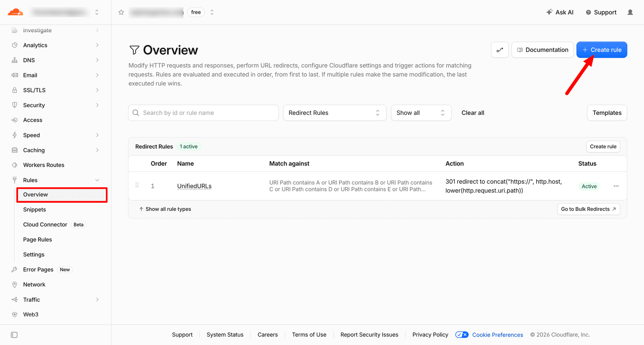Expand the Email section chevron
Image resolution: width=644 pixels, height=345 pixels.
click(97, 75)
